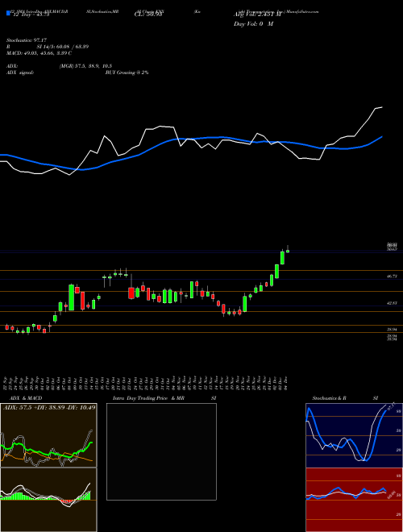Open the empty intraday trading price chart box
Image resolution: width=403 pixels, height=532 pixels.
(x=161, y=451)
